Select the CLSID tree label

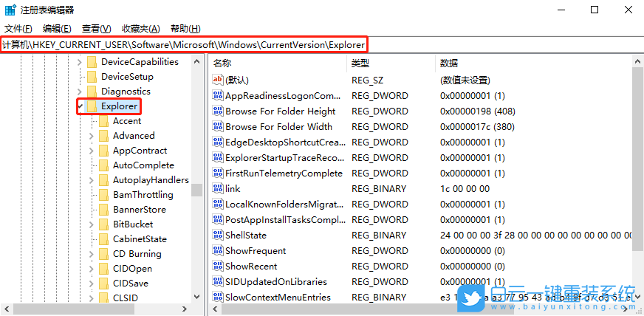(126, 298)
